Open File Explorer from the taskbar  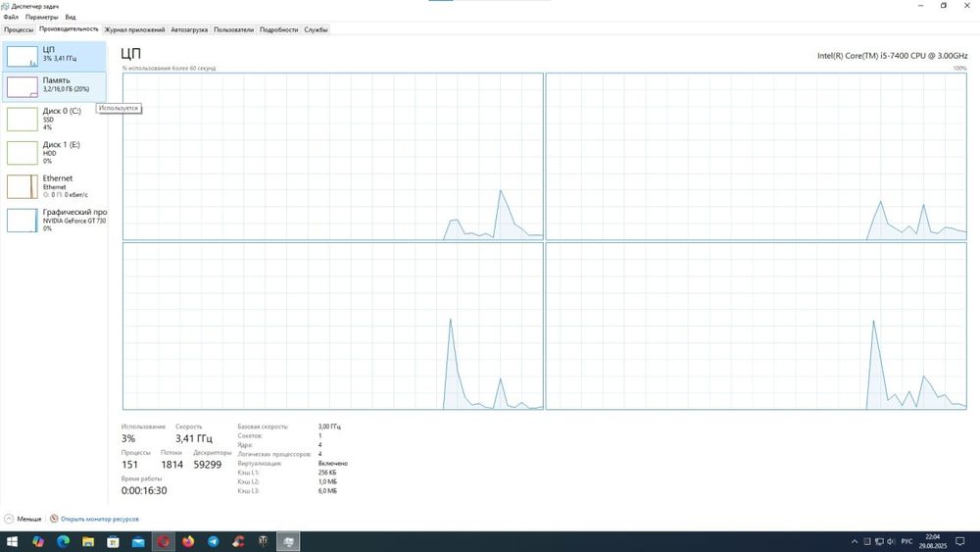[x=88, y=541]
